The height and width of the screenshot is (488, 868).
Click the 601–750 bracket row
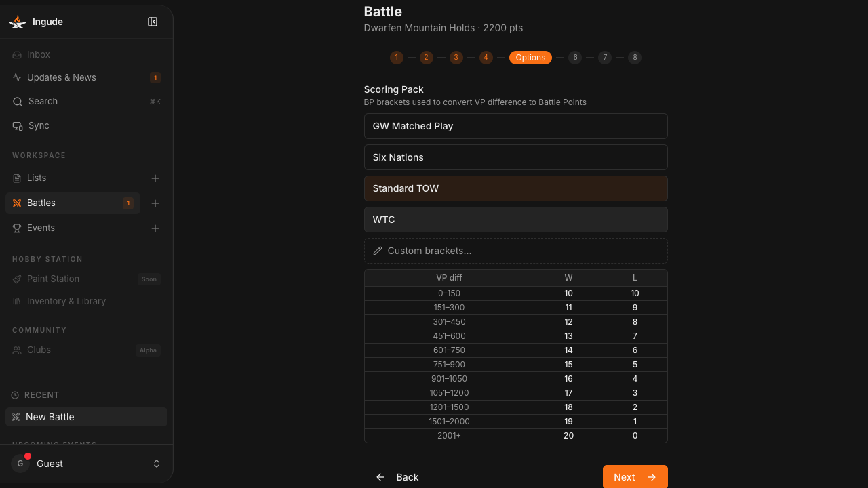pyautogui.click(x=516, y=350)
